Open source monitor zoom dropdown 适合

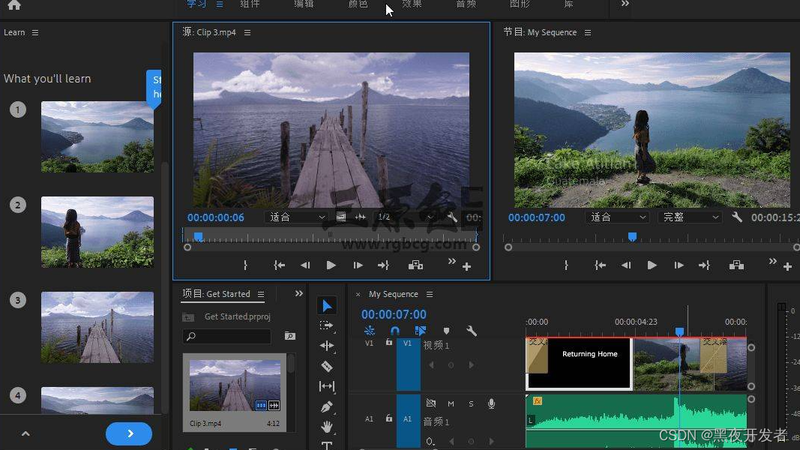[x=297, y=217]
